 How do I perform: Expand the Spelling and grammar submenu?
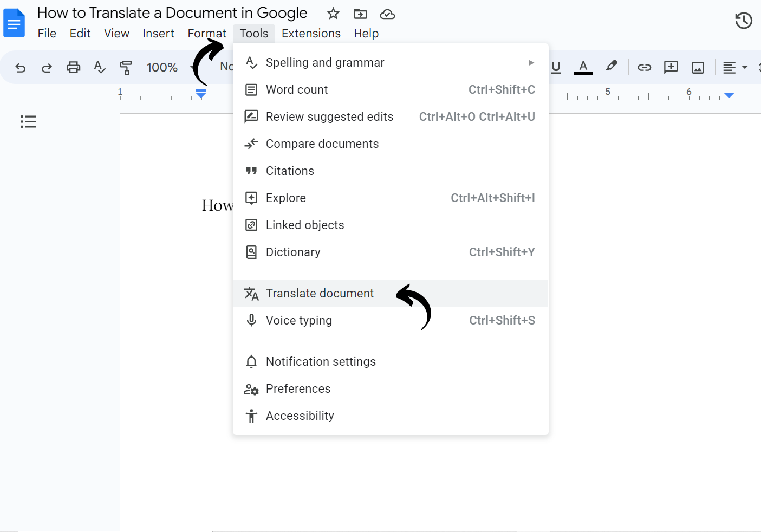[x=391, y=62]
